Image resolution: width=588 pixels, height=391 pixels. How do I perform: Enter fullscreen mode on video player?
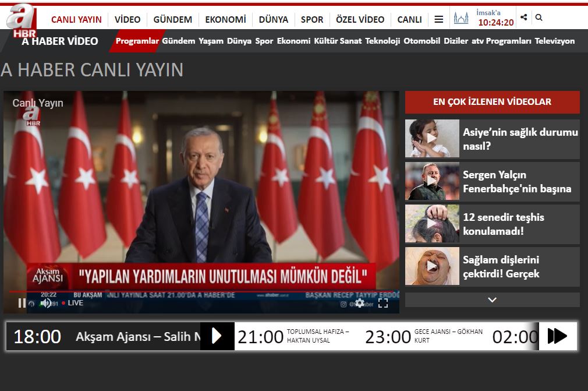pyautogui.click(x=383, y=303)
